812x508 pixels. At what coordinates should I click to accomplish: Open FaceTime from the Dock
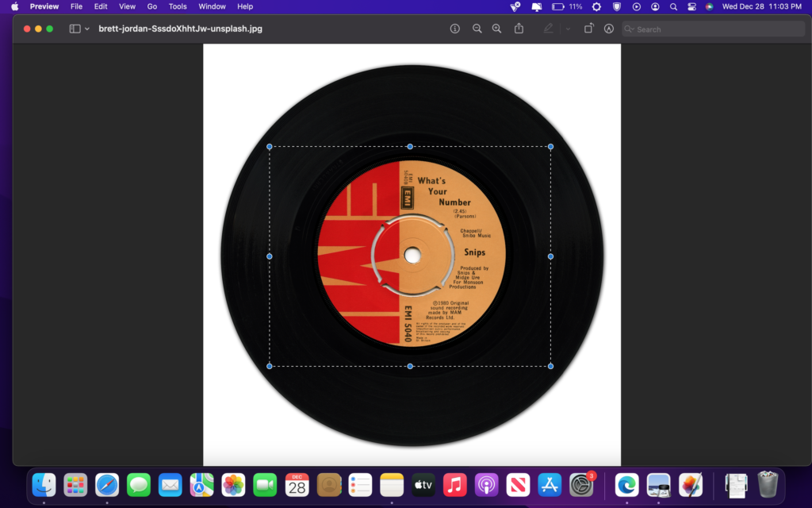pos(265,485)
